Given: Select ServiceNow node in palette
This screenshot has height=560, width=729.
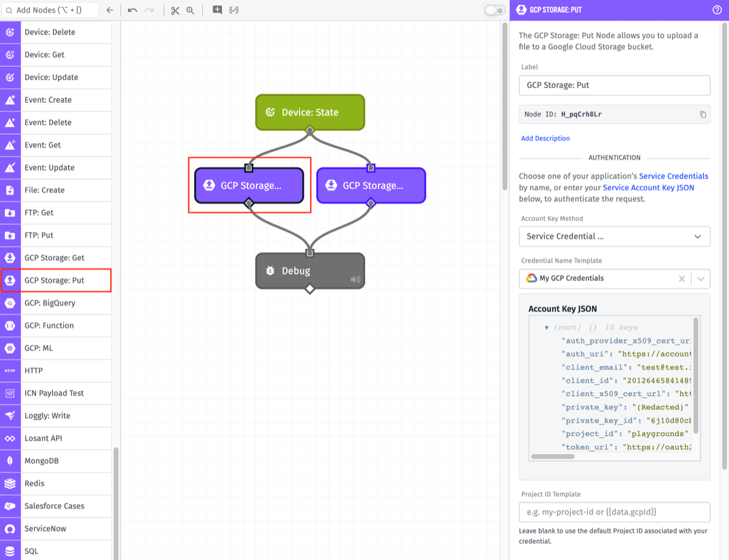Looking at the screenshot, I should [56, 528].
